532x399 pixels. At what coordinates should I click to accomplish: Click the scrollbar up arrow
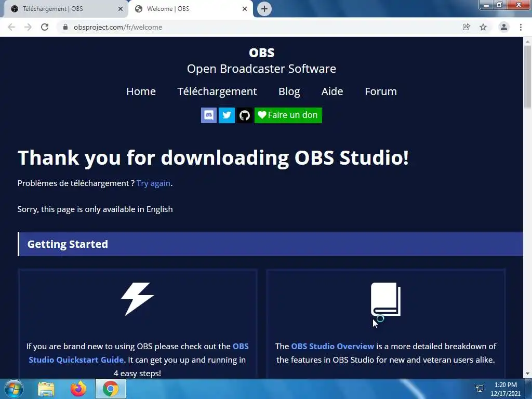coord(527,42)
